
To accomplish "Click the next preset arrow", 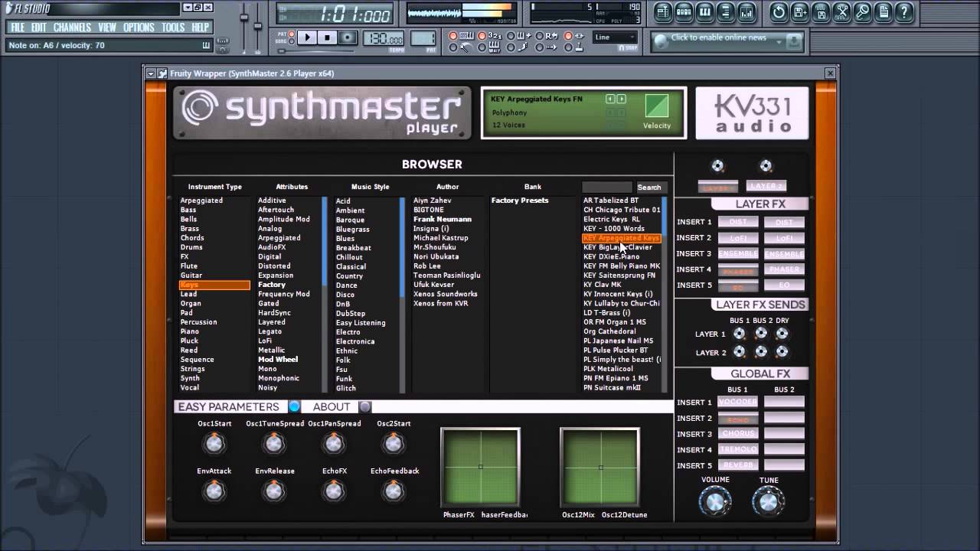I will pos(622,99).
